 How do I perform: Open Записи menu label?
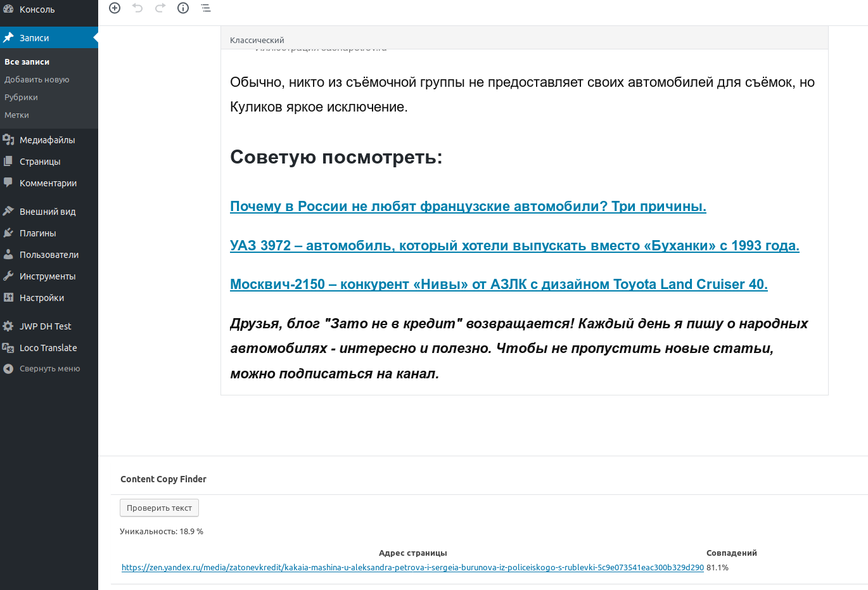coord(34,38)
